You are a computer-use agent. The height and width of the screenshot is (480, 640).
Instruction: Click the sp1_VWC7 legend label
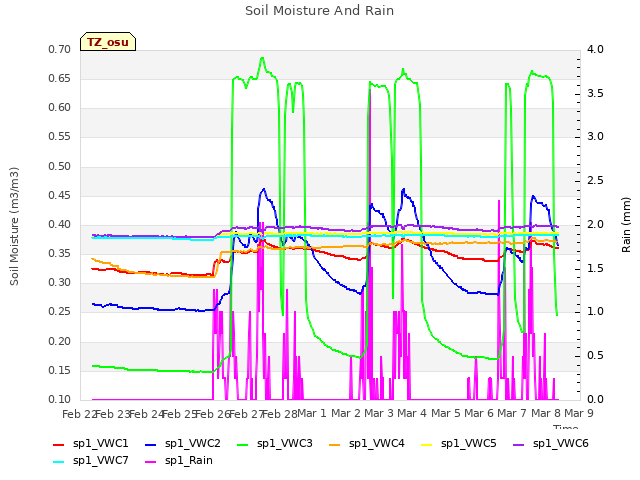coord(100,461)
